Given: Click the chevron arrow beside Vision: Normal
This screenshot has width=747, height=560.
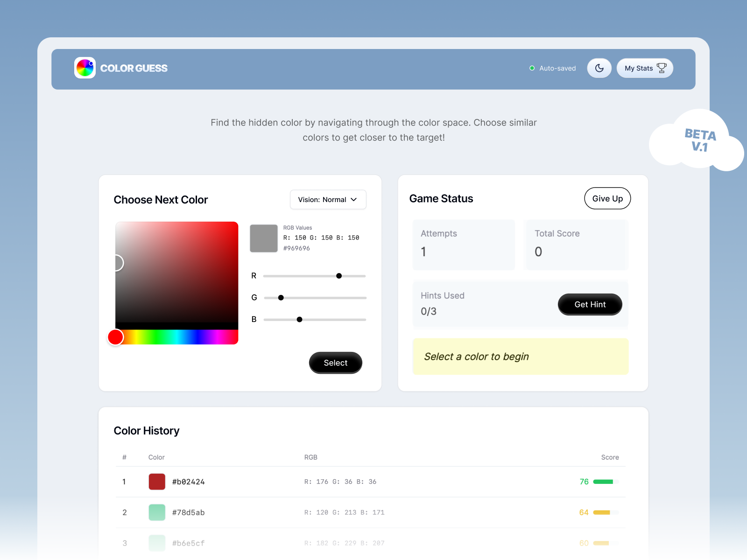Looking at the screenshot, I should (354, 199).
